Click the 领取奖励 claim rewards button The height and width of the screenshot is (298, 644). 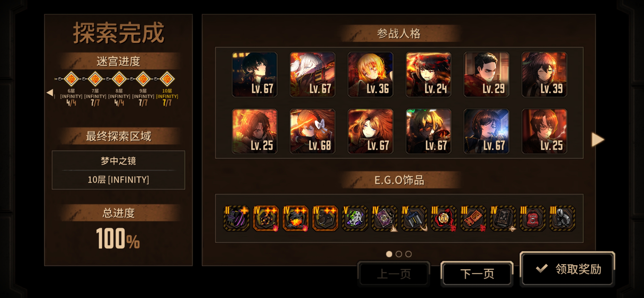click(x=567, y=269)
